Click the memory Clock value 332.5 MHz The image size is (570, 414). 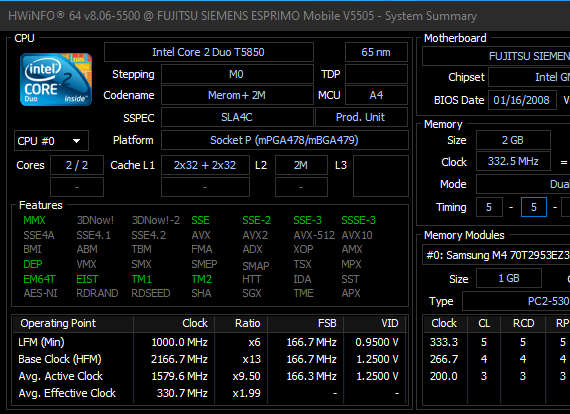[x=513, y=161]
